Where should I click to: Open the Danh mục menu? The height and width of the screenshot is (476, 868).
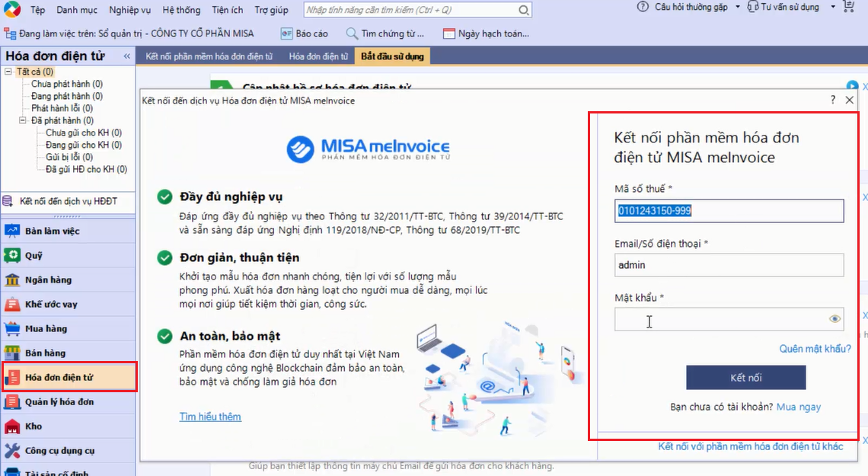coord(77,10)
